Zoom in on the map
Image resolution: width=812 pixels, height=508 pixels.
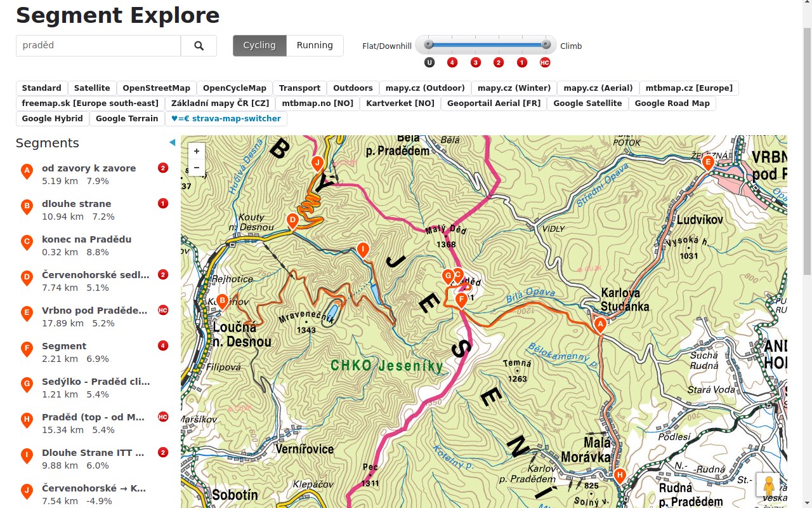coord(197,151)
